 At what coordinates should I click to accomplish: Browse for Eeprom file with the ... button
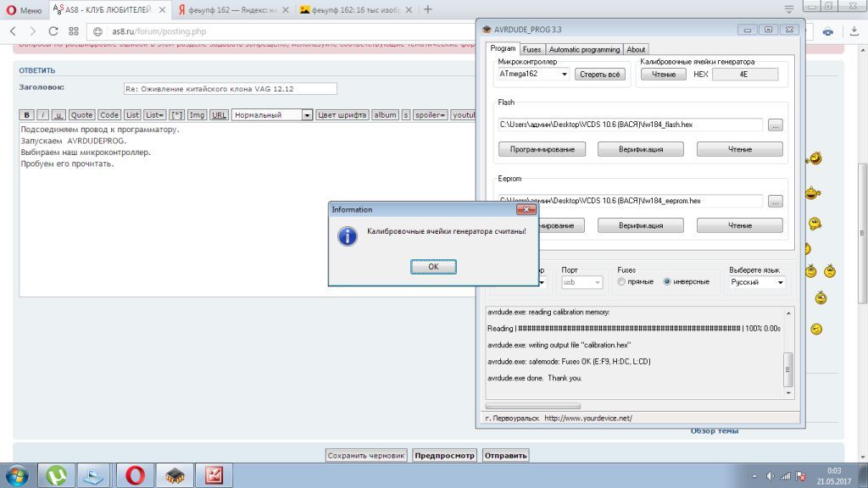click(775, 202)
